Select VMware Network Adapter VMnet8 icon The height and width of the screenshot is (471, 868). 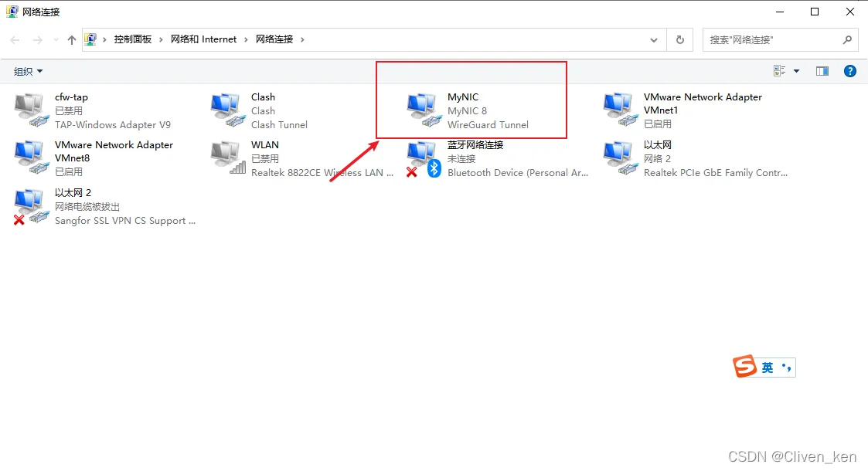tap(30, 158)
